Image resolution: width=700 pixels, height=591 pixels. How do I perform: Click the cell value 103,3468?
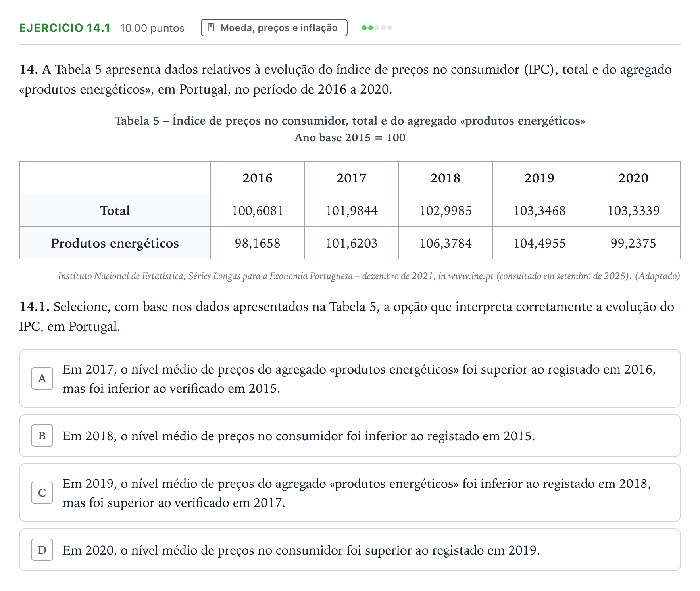point(539,211)
